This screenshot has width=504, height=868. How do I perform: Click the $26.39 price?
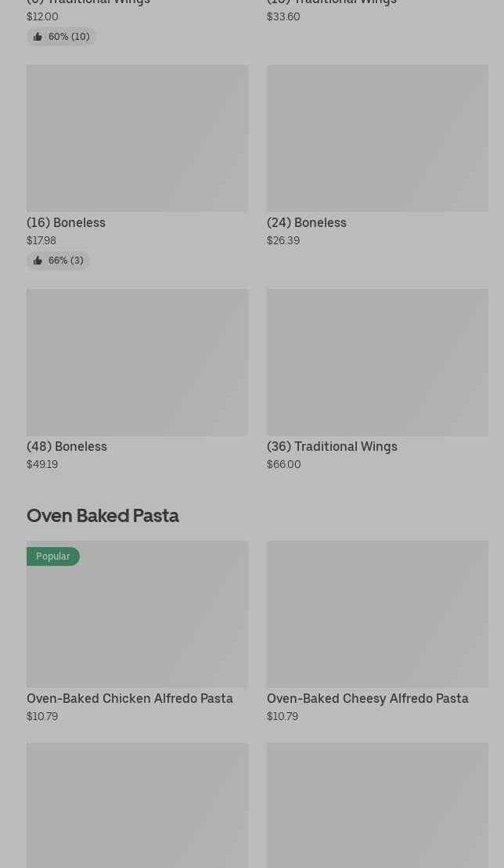click(x=283, y=241)
